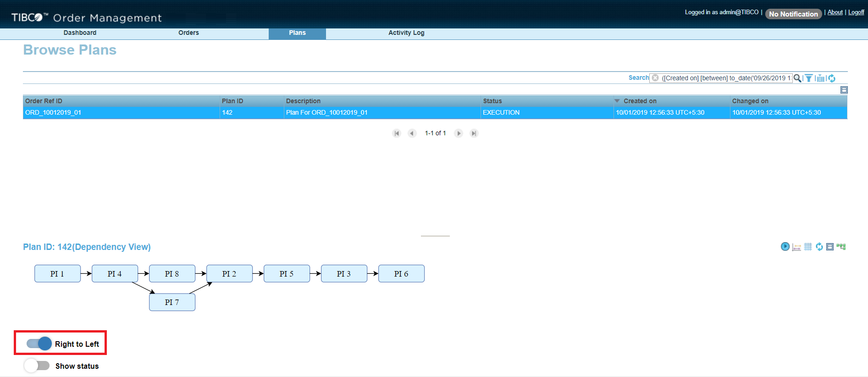The height and width of the screenshot is (377, 868).
Task: Click the "Plan ID: 142(Dependency View)" heading
Action: click(87, 247)
